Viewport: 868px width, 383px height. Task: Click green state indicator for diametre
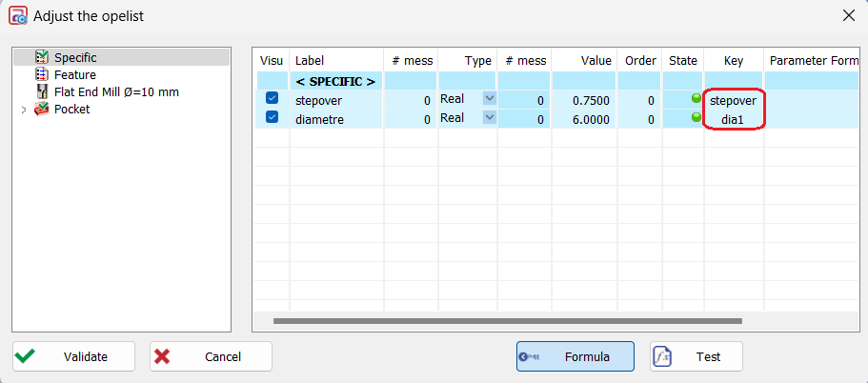tap(696, 117)
